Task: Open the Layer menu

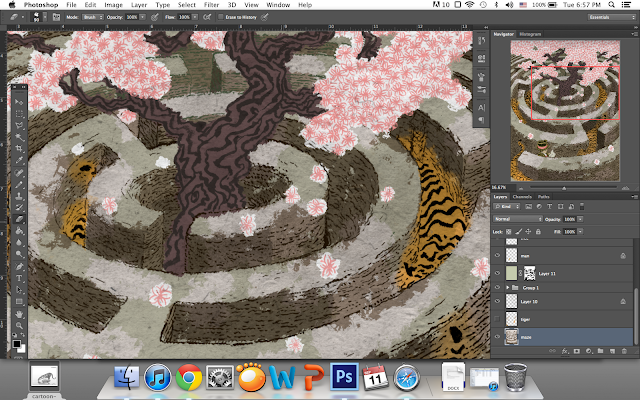Action: coord(139,5)
